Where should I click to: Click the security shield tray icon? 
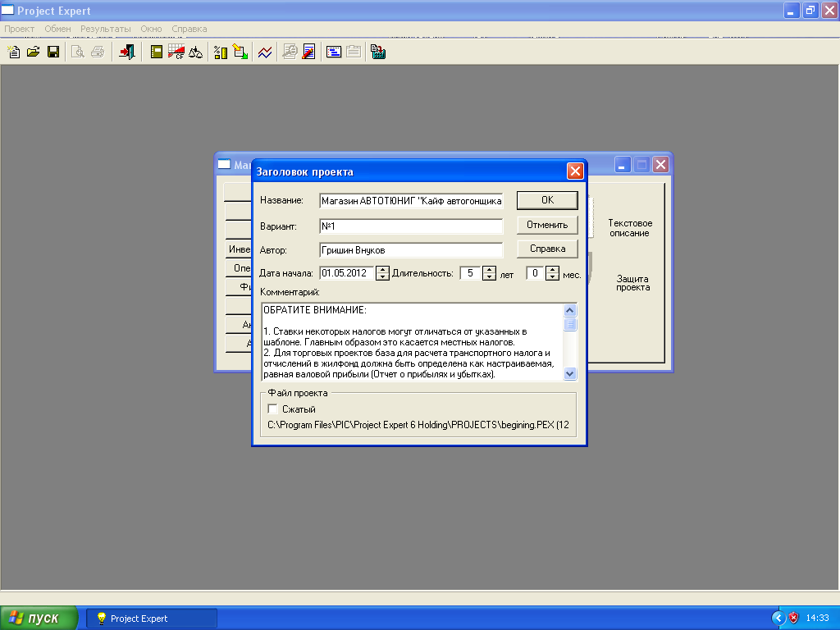tap(793, 619)
